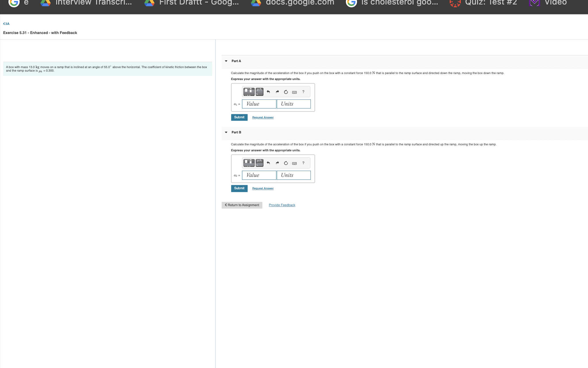Open the equation templates tool in Part A toolbar
The width and height of the screenshot is (588, 368).
click(249, 91)
